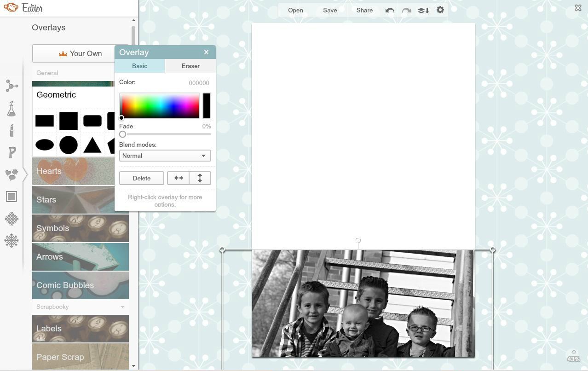Add the circle geometric shape
The height and width of the screenshot is (371, 588).
point(69,145)
